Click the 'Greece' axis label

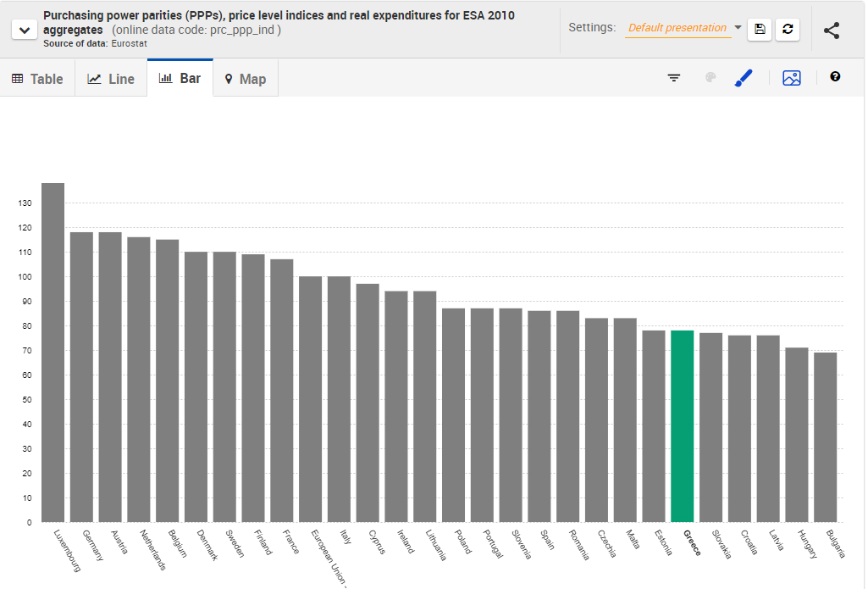point(692,543)
